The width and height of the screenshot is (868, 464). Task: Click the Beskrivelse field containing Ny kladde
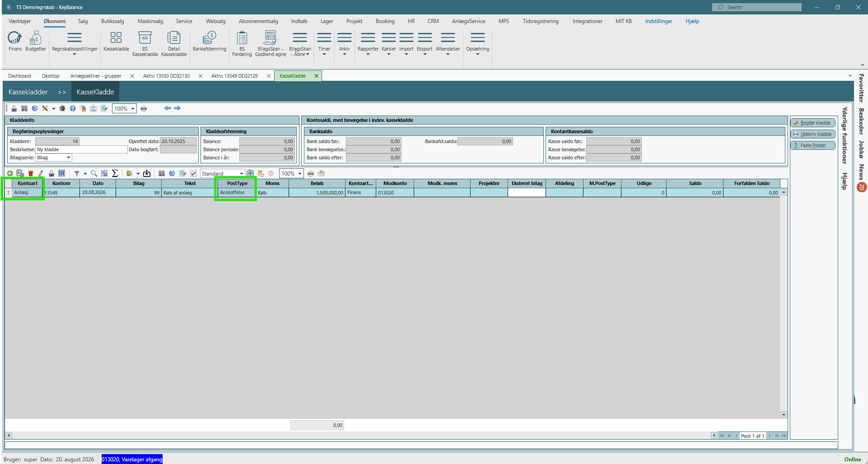coord(81,149)
